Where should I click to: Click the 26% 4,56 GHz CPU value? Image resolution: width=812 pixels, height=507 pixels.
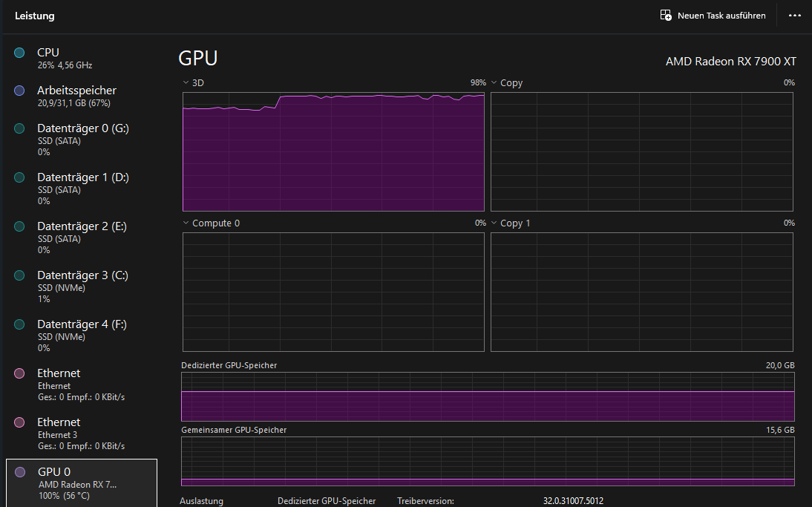(65, 65)
